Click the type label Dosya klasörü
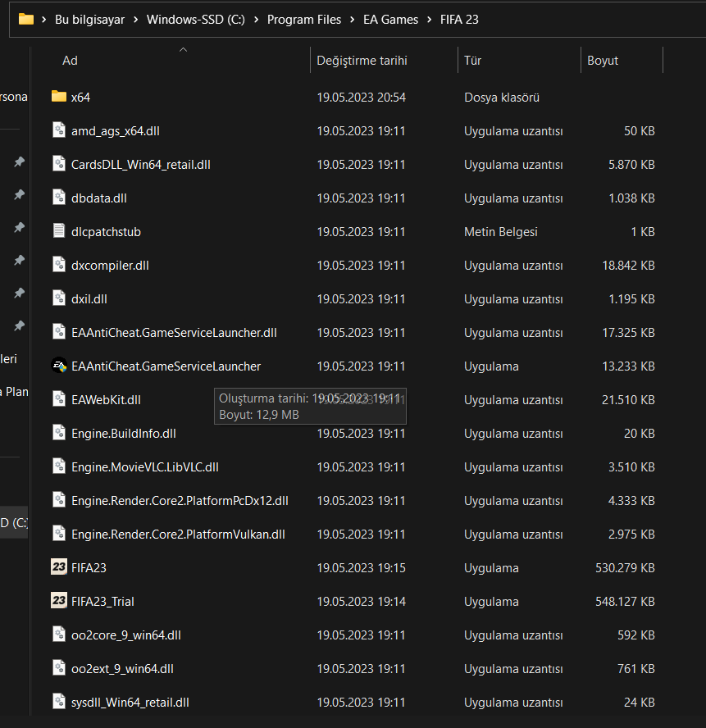Screen dimensions: 706x728 coord(502,97)
